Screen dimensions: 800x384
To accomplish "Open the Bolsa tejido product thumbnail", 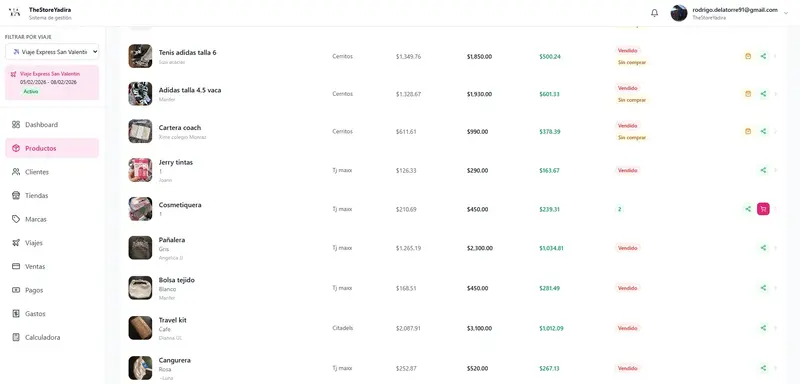I will coord(140,288).
